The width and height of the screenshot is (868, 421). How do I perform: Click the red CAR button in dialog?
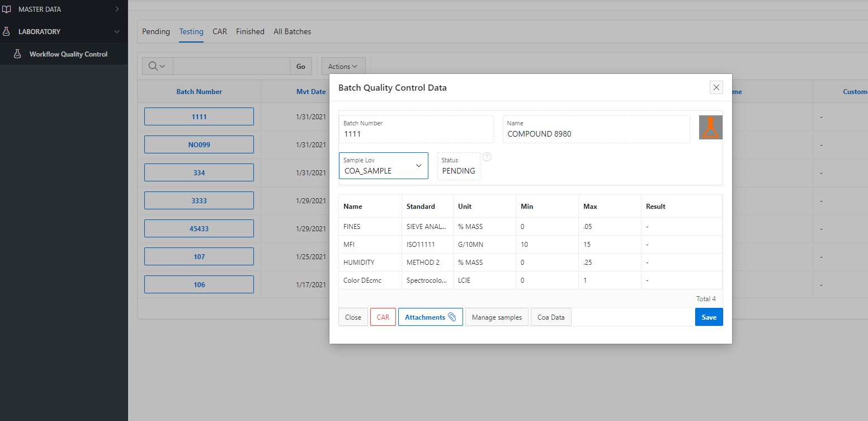(383, 317)
